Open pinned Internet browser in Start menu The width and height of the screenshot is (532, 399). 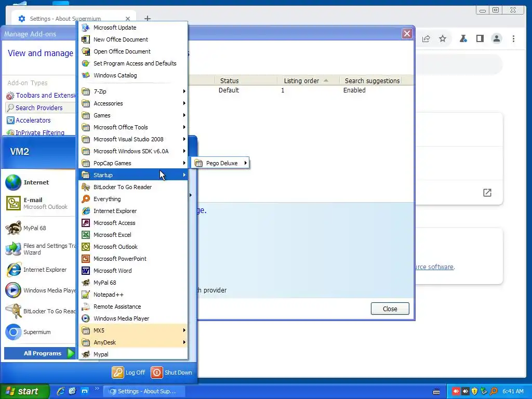tap(39, 182)
